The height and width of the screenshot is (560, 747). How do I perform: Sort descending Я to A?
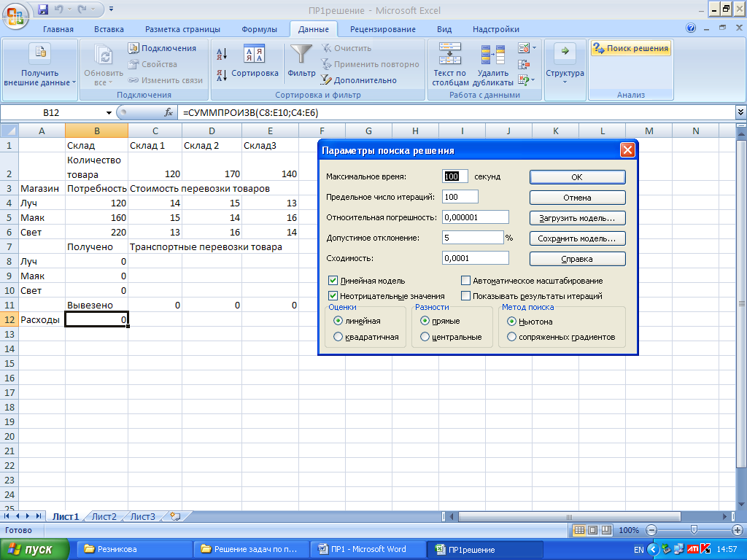click(222, 75)
